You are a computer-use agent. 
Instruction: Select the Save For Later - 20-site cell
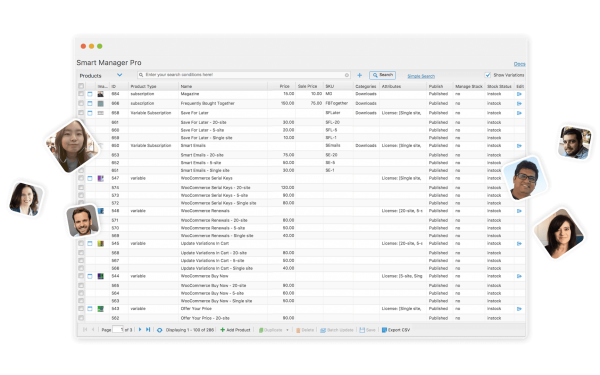(x=223, y=122)
